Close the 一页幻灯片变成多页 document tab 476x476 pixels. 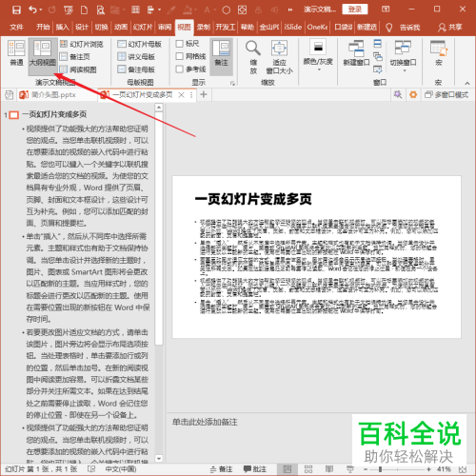pos(181,94)
